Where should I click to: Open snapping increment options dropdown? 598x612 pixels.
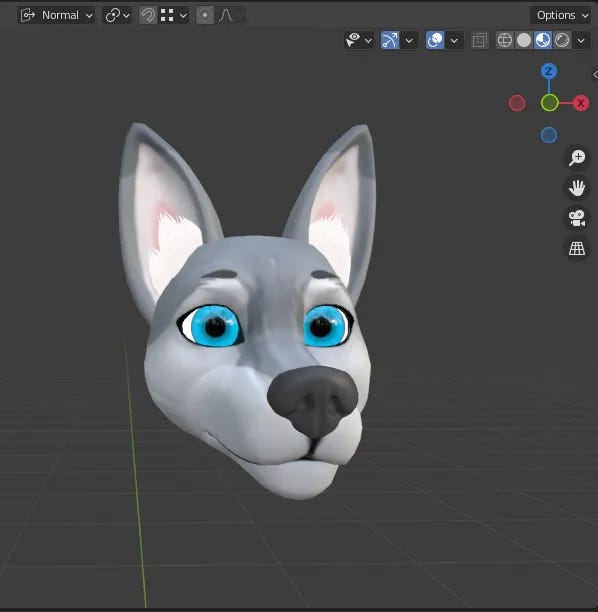(x=174, y=16)
